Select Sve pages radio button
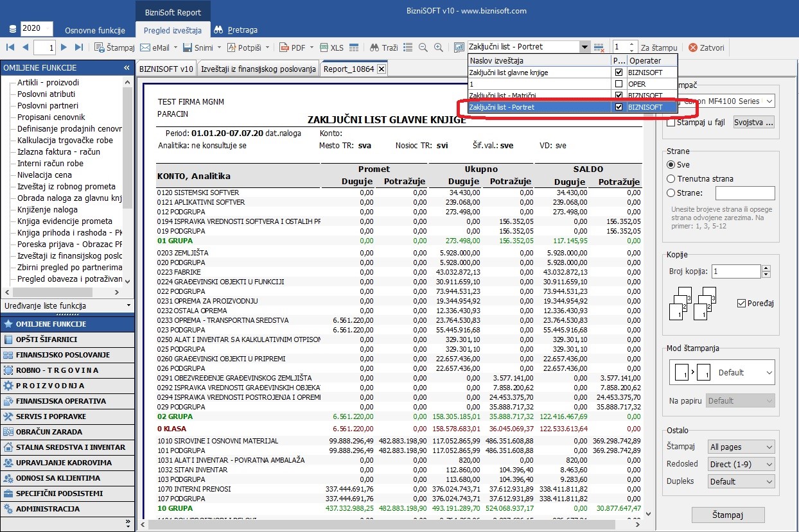The width and height of the screenshot is (799, 532). pyautogui.click(x=671, y=165)
